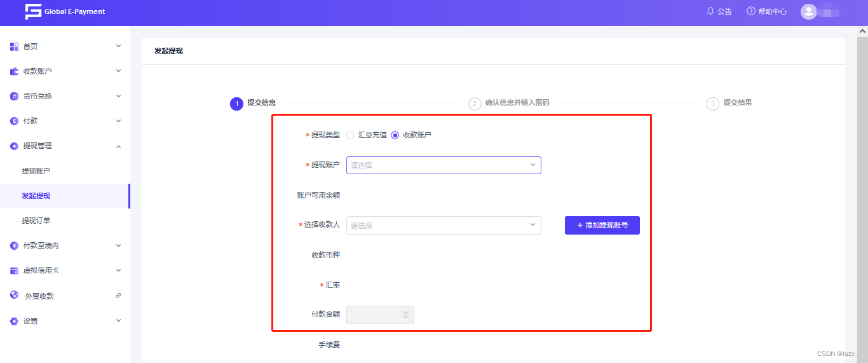The height and width of the screenshot is (363, 868).
Task: Open the 选择收款人 select dropdown
Action: [x=444, y=225]
